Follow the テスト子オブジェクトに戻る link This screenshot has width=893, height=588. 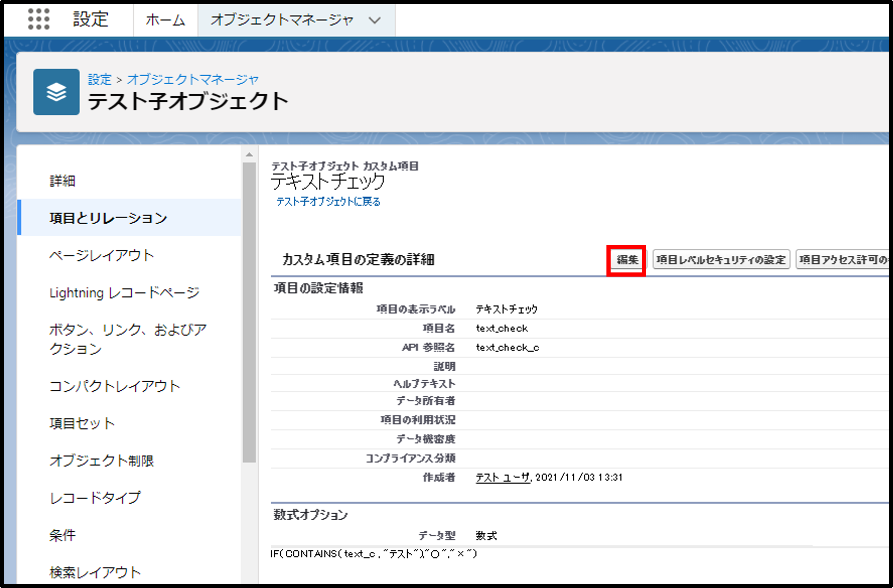328,202
